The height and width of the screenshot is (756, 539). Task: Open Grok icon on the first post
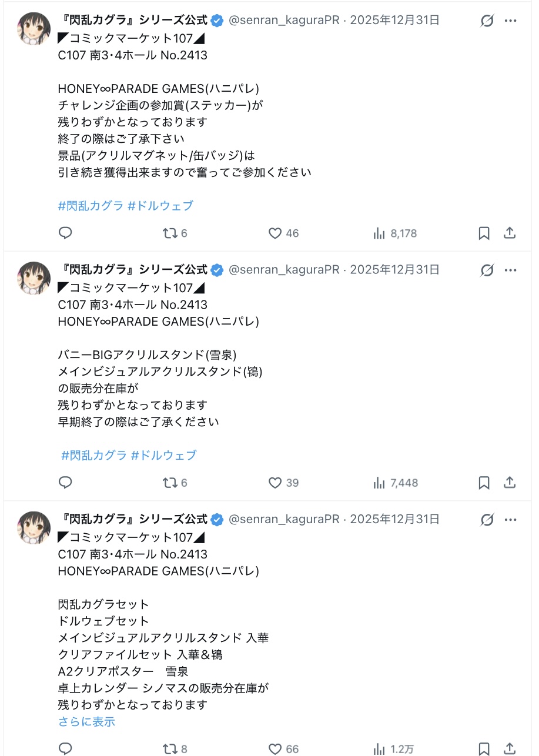coord(487,21)
